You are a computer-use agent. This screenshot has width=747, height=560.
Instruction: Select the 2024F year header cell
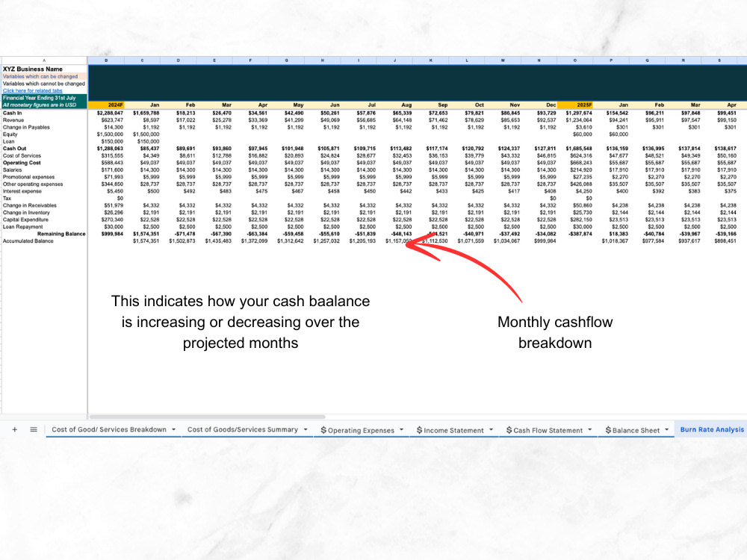(x=106, y=105)
